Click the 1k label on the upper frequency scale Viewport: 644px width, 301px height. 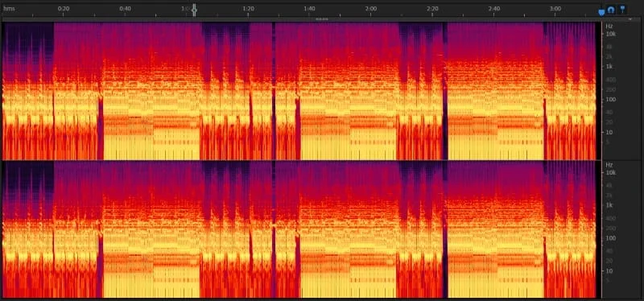click(609, 66)
